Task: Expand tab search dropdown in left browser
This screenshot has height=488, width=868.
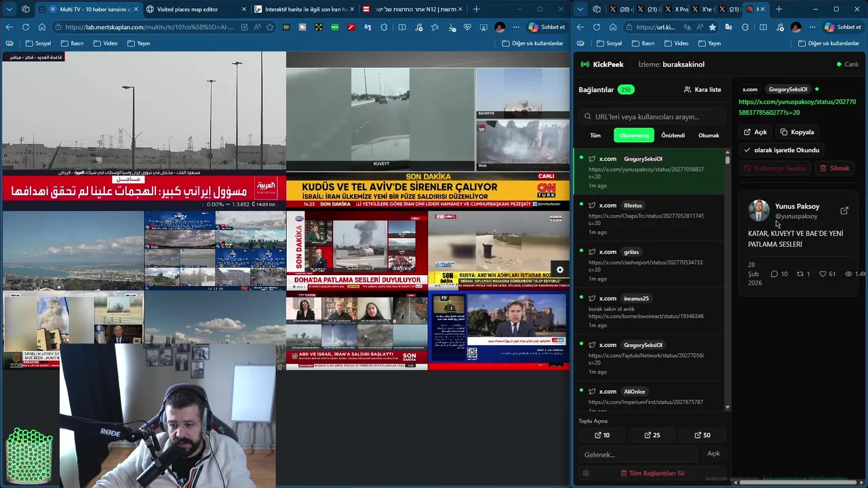Action: (x=9, y=9)
